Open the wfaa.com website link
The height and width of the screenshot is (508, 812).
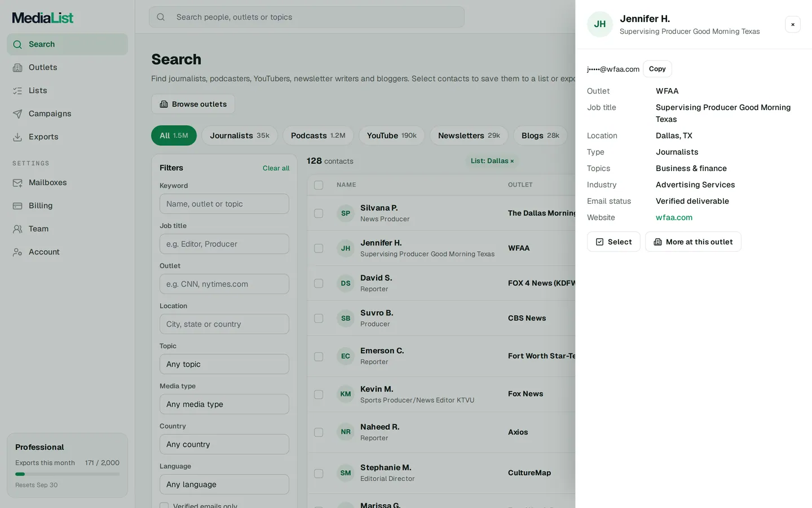674,217
